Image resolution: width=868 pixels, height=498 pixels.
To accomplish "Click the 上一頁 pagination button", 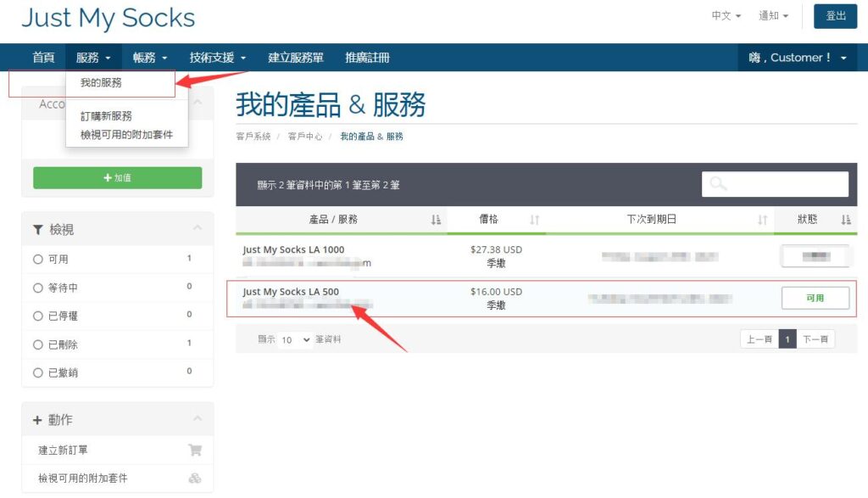I will (x=759, y=339).
